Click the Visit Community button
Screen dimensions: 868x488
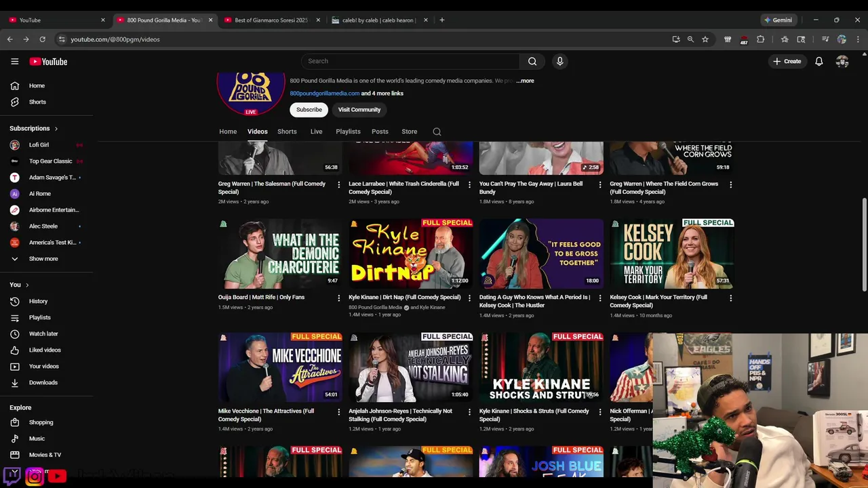[359, 110]
